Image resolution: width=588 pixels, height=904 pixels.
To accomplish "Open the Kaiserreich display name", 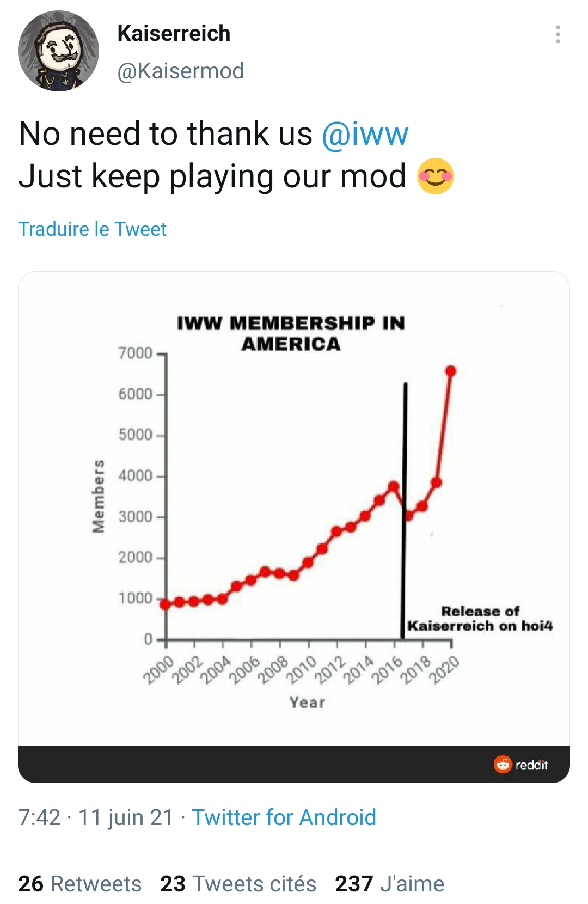I will click(x=174, y=34).
